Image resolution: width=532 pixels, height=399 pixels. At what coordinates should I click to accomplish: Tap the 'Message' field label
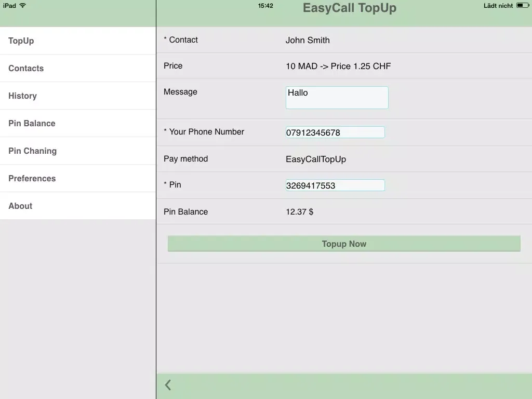click(x=180, y=91)
